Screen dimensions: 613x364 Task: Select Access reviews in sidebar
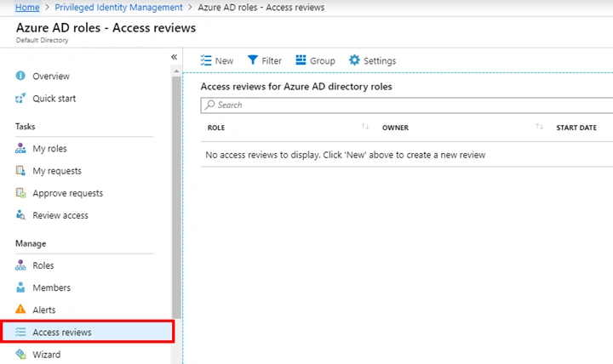[x=88, y=332]
